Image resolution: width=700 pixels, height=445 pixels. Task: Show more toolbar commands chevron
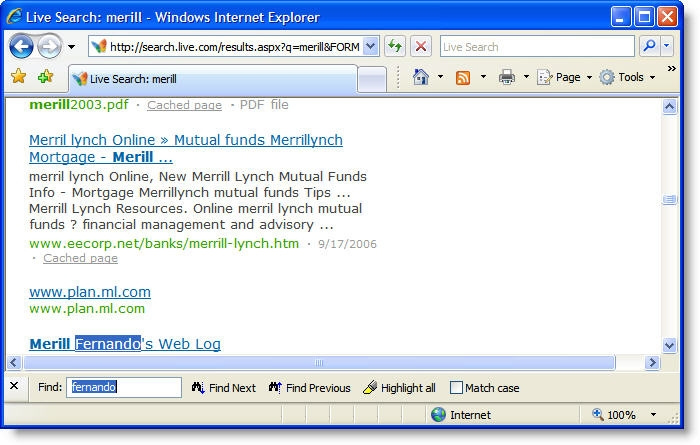[x=671, y=68]
